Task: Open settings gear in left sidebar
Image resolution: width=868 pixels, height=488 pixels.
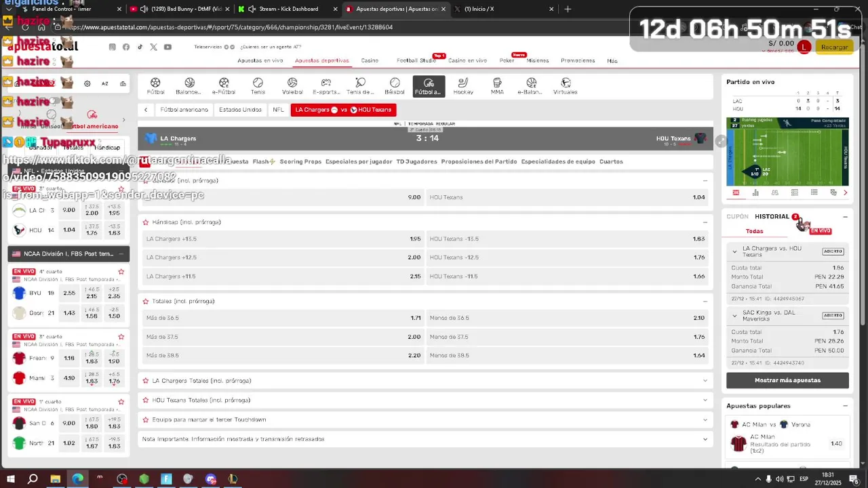Action: click(87, 83)
